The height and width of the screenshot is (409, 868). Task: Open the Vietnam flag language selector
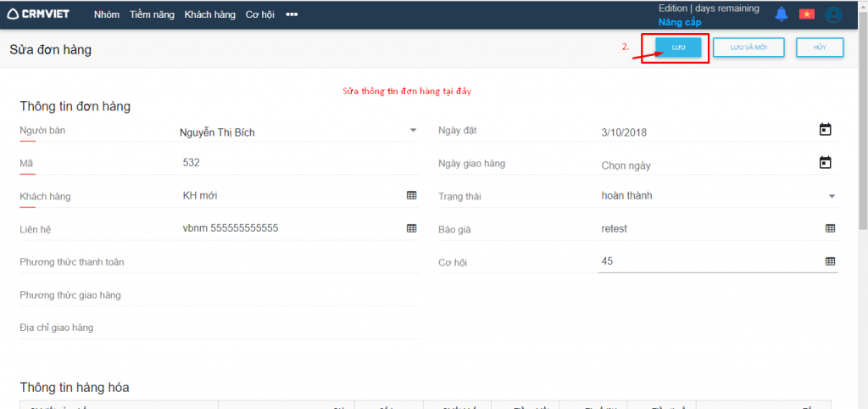click(x=806, y=14)
